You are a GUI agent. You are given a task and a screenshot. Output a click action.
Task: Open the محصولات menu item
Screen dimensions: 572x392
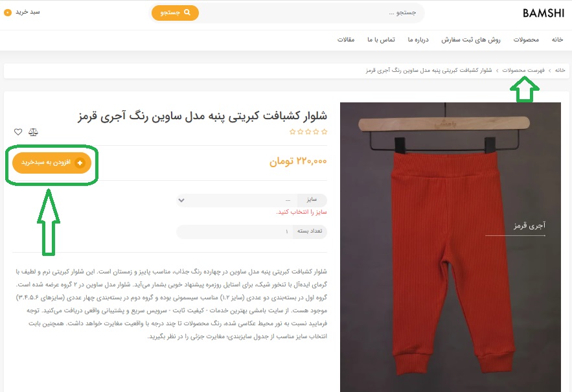tap(526, 40)
